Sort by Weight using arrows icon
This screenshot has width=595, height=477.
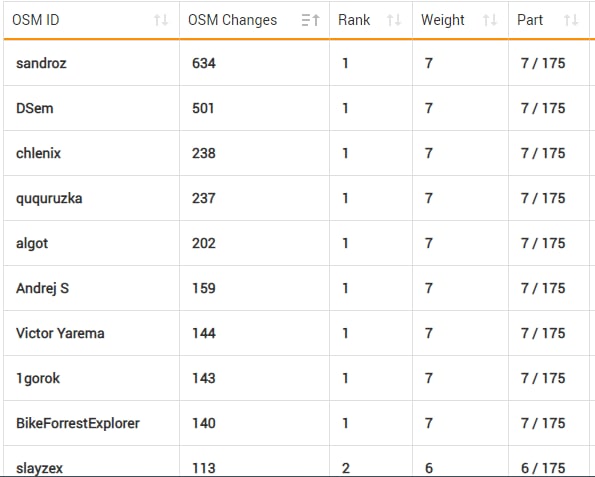tap(490, 20)
